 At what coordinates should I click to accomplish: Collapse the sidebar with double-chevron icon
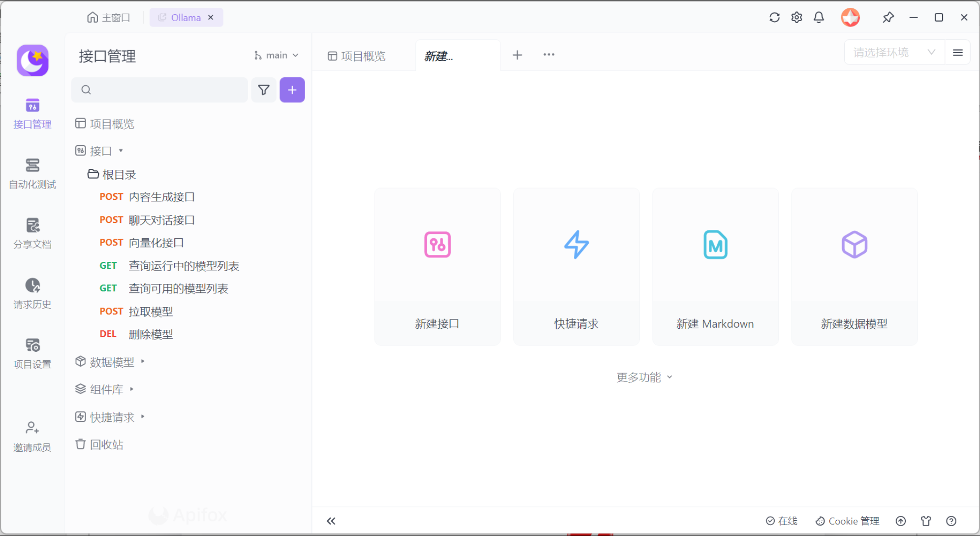tap(331, 521)
